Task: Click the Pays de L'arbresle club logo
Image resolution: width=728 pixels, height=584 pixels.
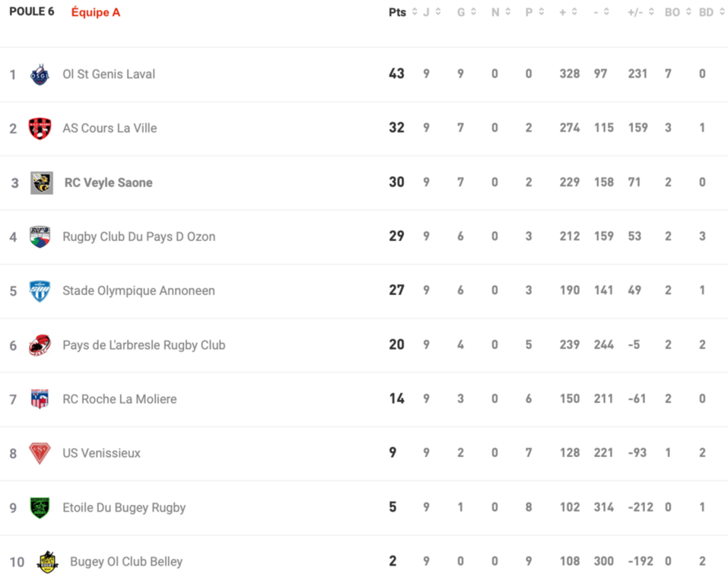Action: tap(40, 345)
